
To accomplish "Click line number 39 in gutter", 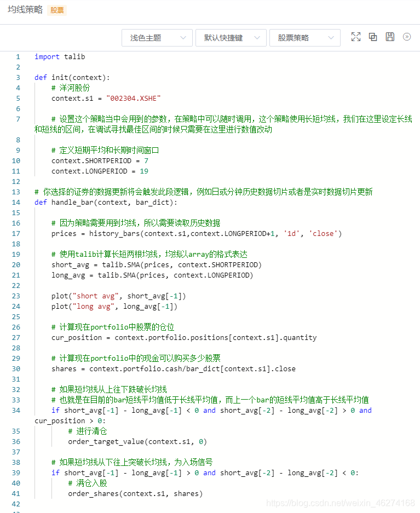I will point(16,473).
